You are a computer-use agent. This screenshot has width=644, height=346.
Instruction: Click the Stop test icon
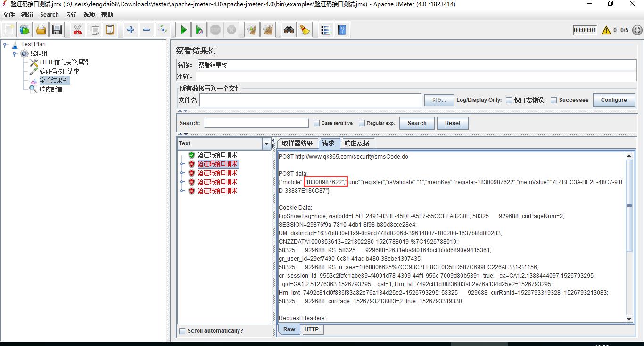(x=215, y=30)
